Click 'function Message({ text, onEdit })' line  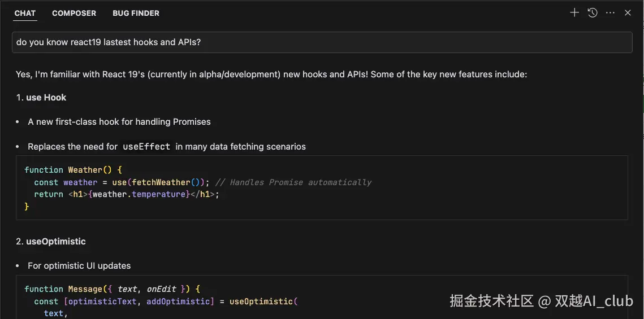112,289
